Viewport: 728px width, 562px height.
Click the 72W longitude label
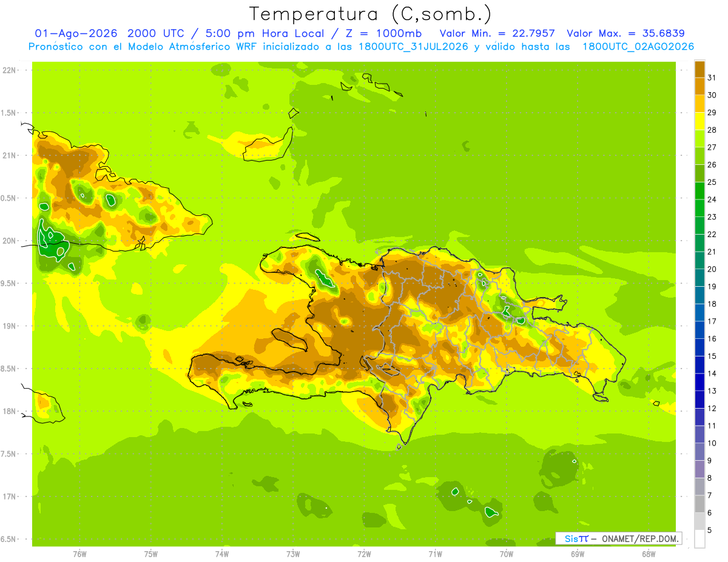click(x=364, y=554)
